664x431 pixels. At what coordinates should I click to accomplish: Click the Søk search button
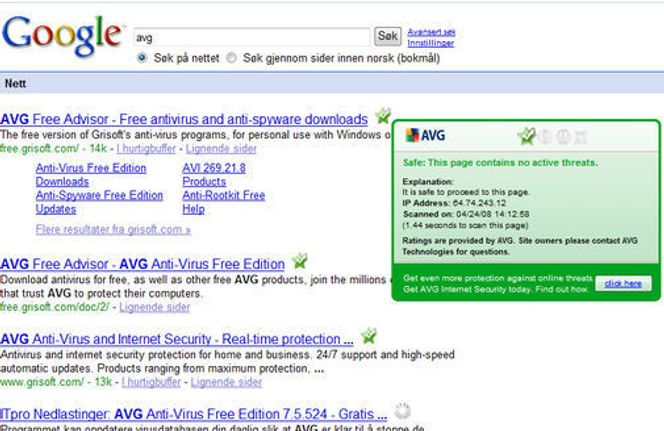tap(387, 36)
